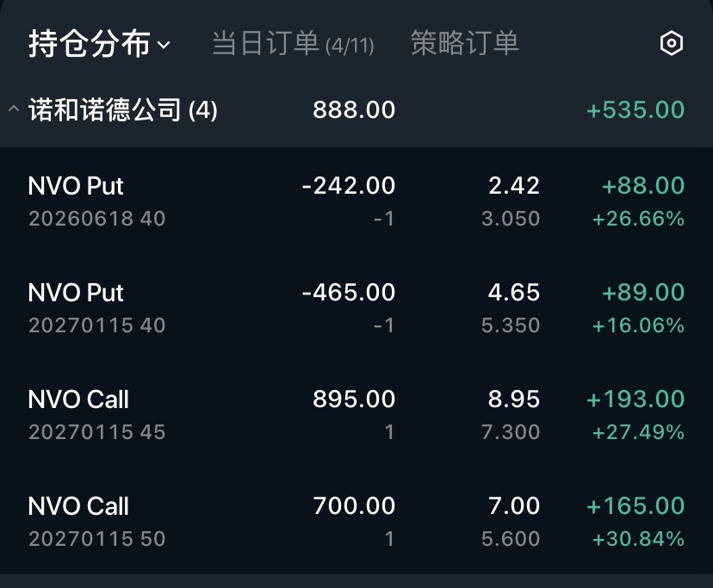Click the -242.00 market value
Image resolution: width=713 pixels, height=588 pixels.
tap(349, 186)
